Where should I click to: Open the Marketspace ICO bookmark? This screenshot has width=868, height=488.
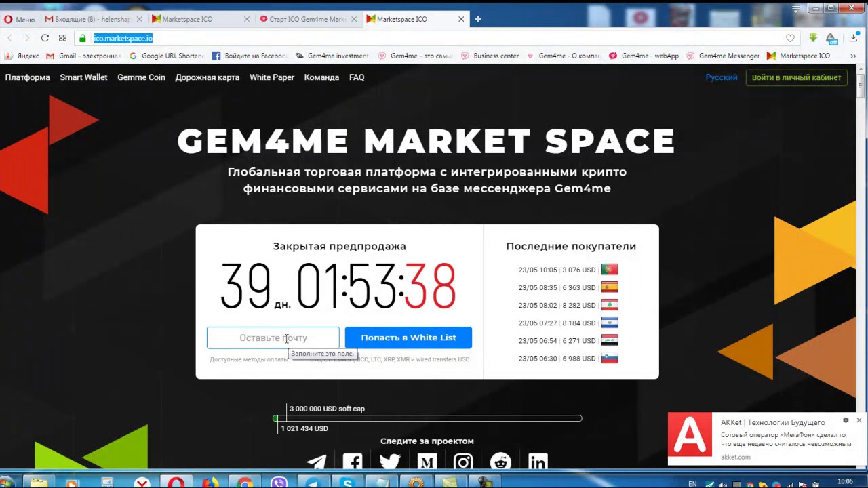click(x=799, y=56)
